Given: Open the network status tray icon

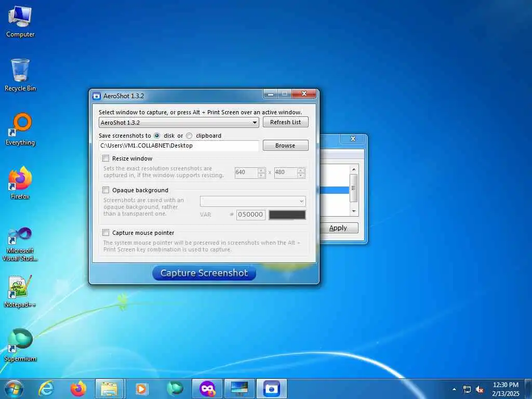Looking at the screenshot, I should tap(467, 389).
